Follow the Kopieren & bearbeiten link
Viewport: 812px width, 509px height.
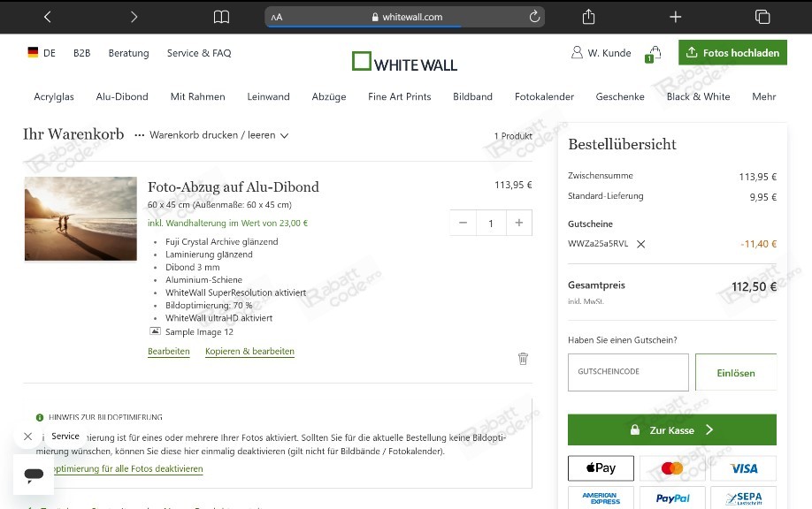click(x=249, y=351)
